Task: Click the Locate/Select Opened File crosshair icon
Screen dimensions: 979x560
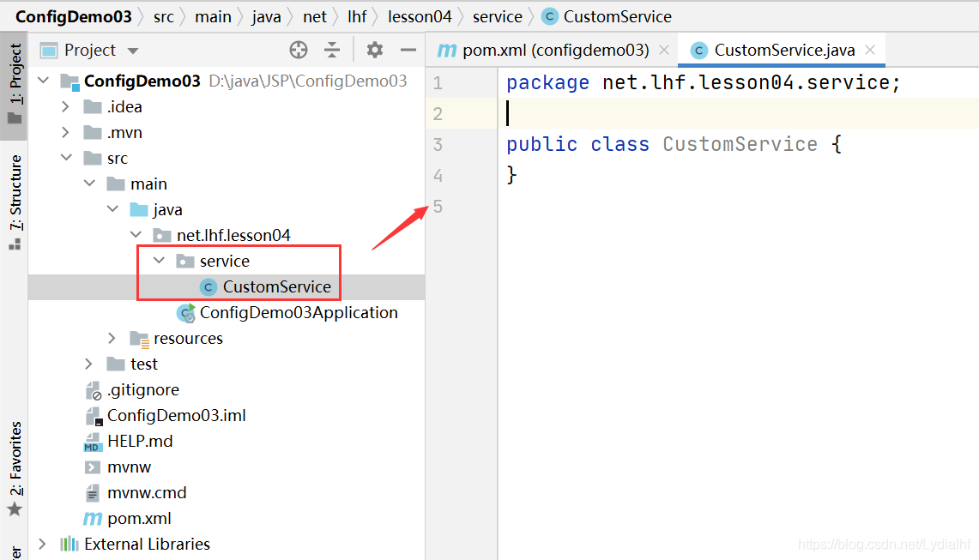Action: (x=299, y=50)
